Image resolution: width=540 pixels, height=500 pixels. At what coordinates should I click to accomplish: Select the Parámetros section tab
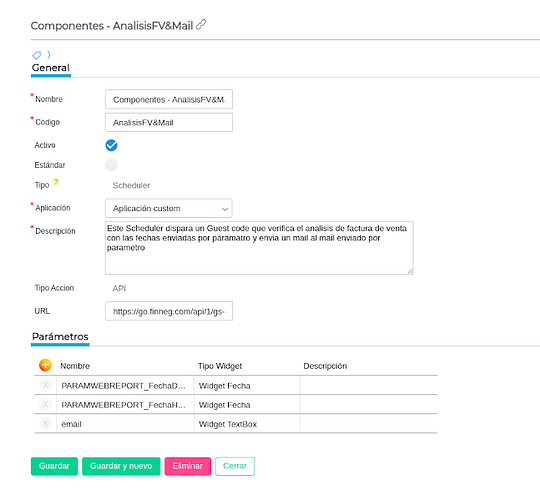tap(60, 337)
